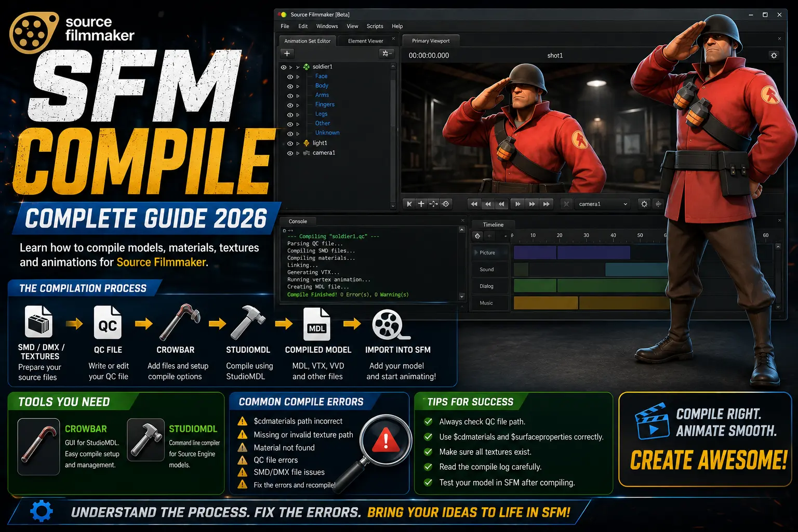Click the gear icon right of camera1 dropdown

(x=644, y=204)
